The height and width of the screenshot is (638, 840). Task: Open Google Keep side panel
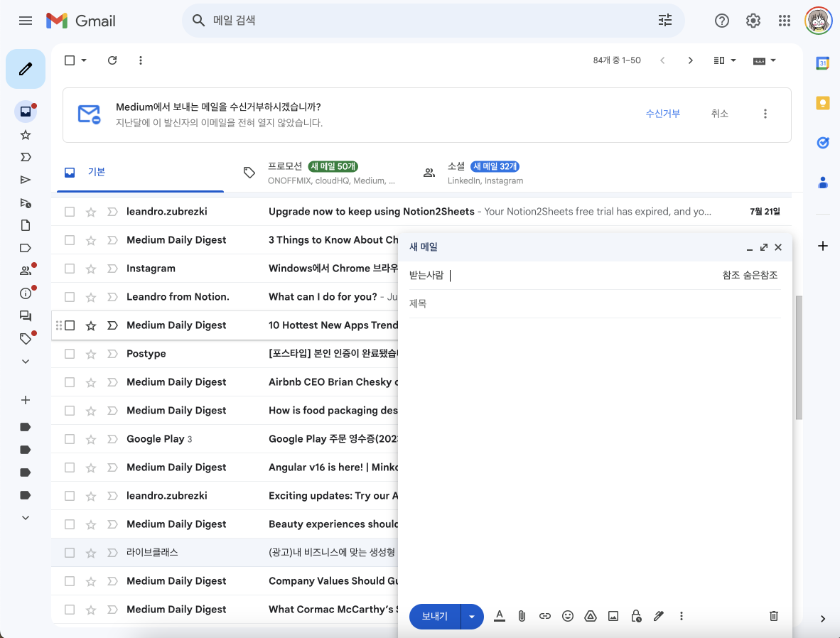(823, 103)
